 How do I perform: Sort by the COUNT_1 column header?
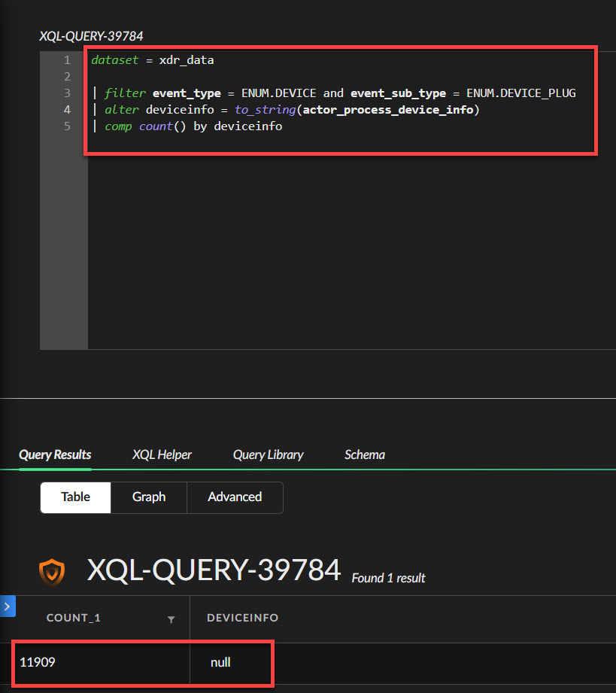74,618
